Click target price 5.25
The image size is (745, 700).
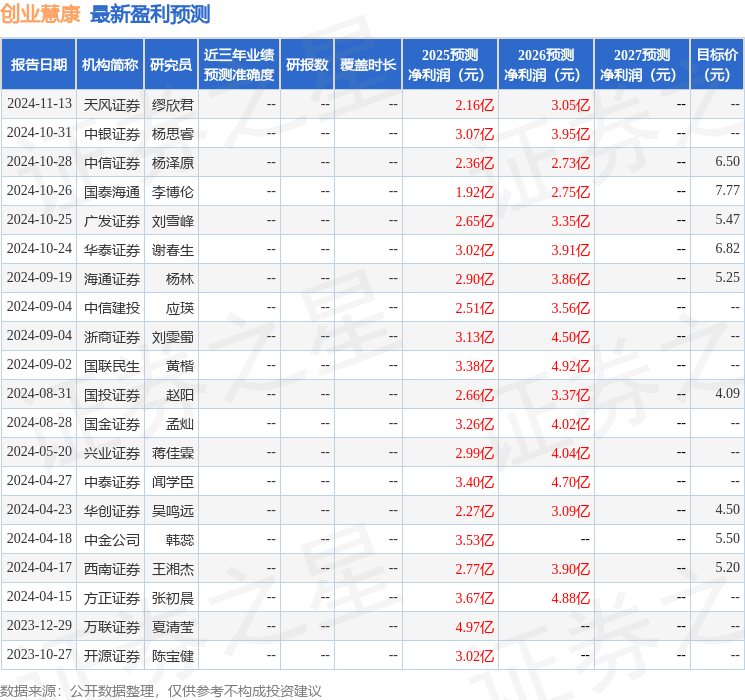(727, 278)
